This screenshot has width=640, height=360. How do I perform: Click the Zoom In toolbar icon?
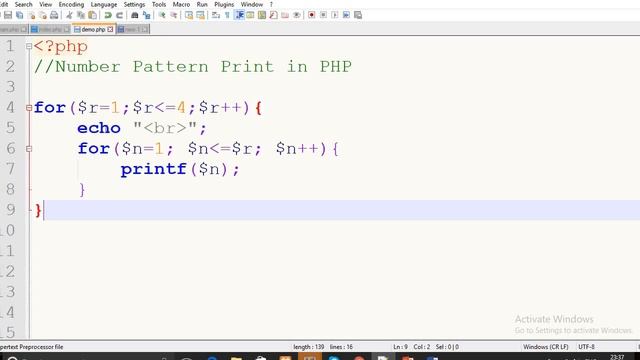point(162,15)
